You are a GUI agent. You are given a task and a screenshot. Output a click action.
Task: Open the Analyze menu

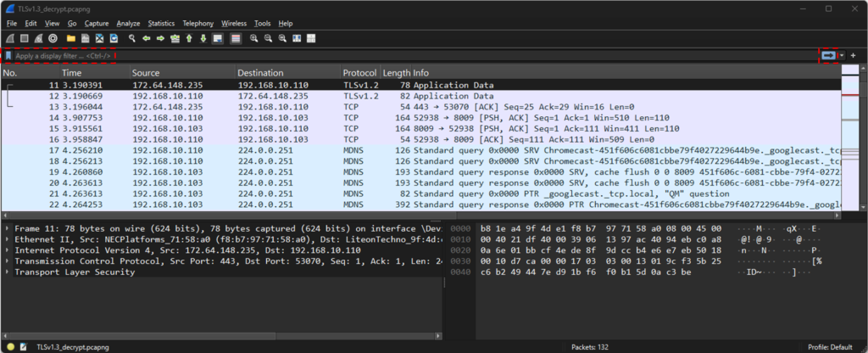point(128,24)
